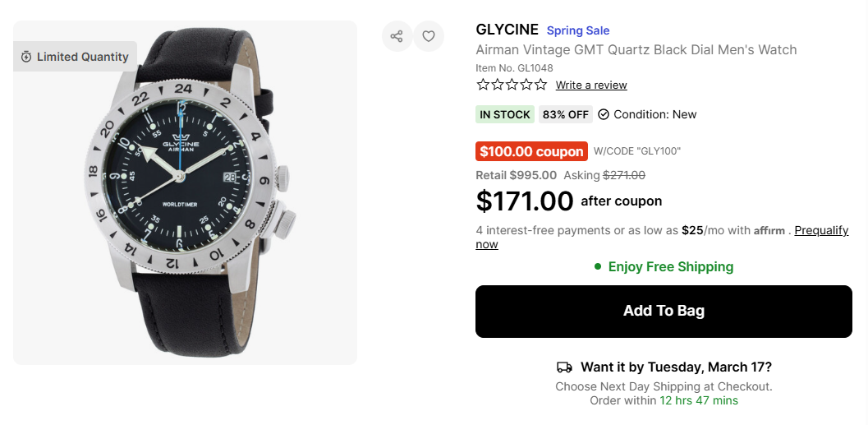Click the 12 hrs 47 mins countdown
This screenshot has width=868, height=425.
click(x=699, y=401)
